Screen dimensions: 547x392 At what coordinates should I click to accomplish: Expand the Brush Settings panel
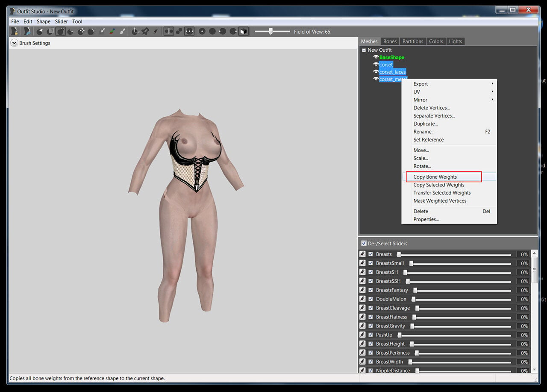coord(14,43)
